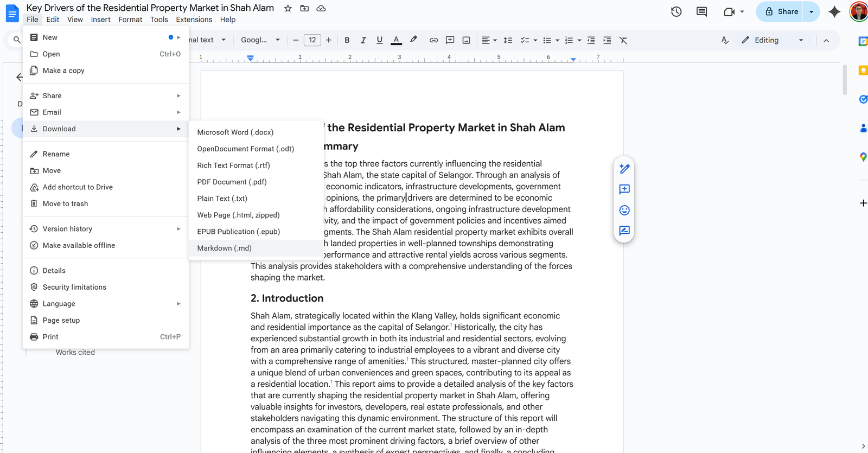Open the Google account avatar
868x453 pixels.
(859, 11)
